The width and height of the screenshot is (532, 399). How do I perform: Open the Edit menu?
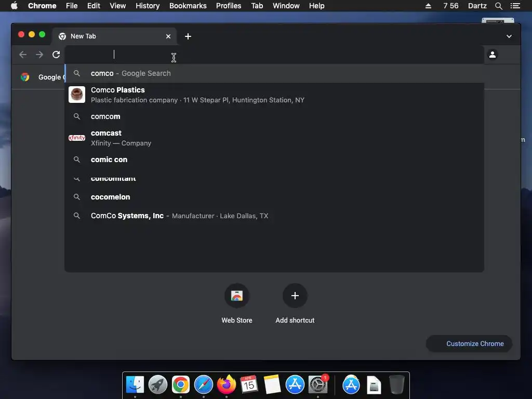pyautogui.click(x=94, y=6)
